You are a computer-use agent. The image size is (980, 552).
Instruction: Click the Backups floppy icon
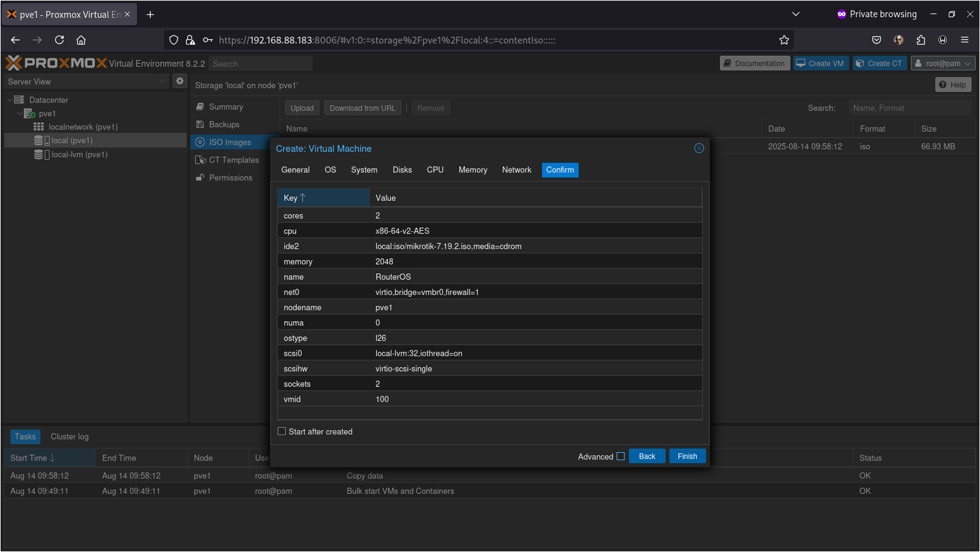pos(200,124)
